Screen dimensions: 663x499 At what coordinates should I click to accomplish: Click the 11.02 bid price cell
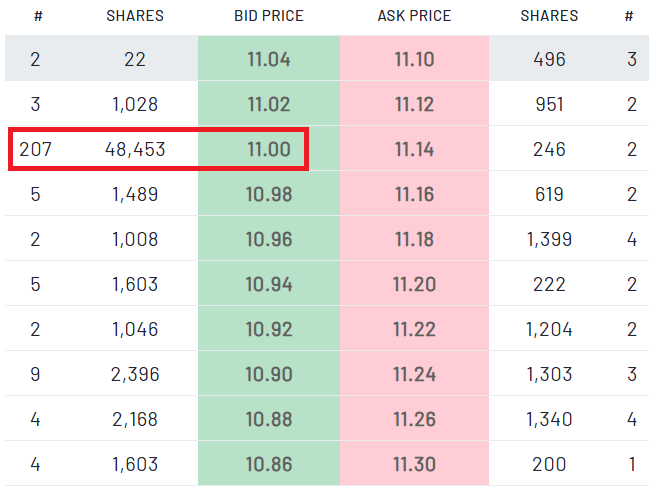(268, 104)
